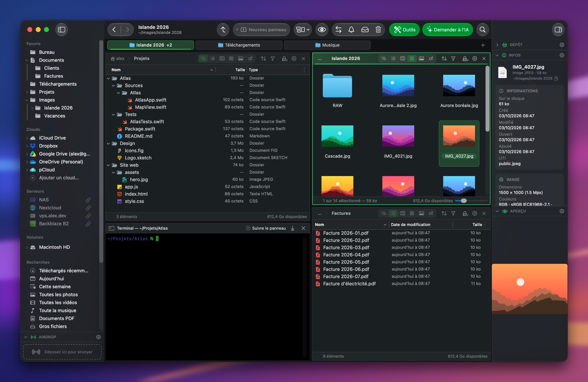The width and height of the screenshot is (588, 382).
Task: Open the notifications bell
Action: [351, 30]
